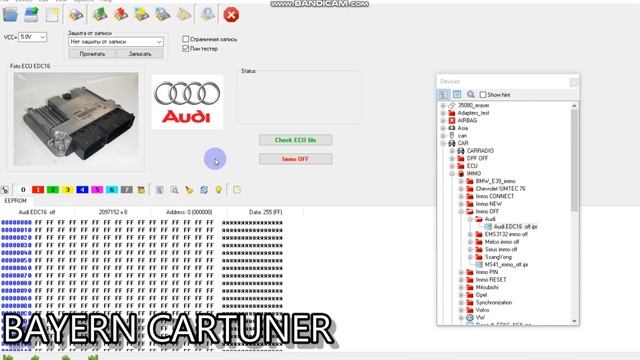Click the chip with magnifier icon
This screenshot has width=640, height=360.
(162, 15)
